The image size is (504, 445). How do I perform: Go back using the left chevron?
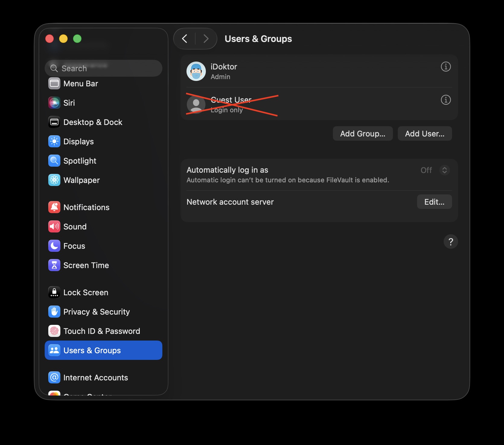point(185,39)
